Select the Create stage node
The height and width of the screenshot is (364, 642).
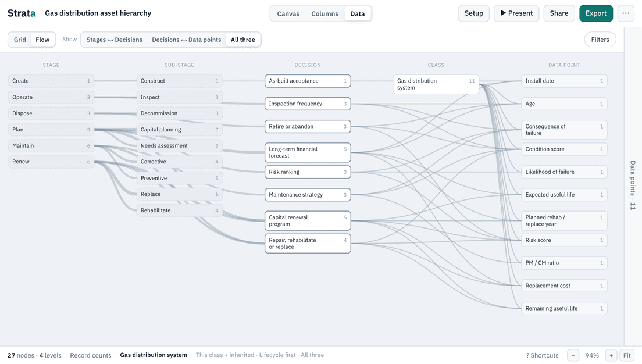(51, 81)
